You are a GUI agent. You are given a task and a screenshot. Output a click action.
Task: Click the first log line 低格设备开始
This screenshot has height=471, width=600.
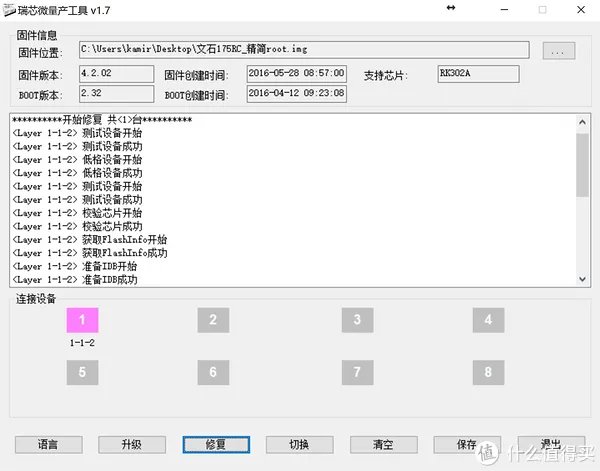click(77, 160)
